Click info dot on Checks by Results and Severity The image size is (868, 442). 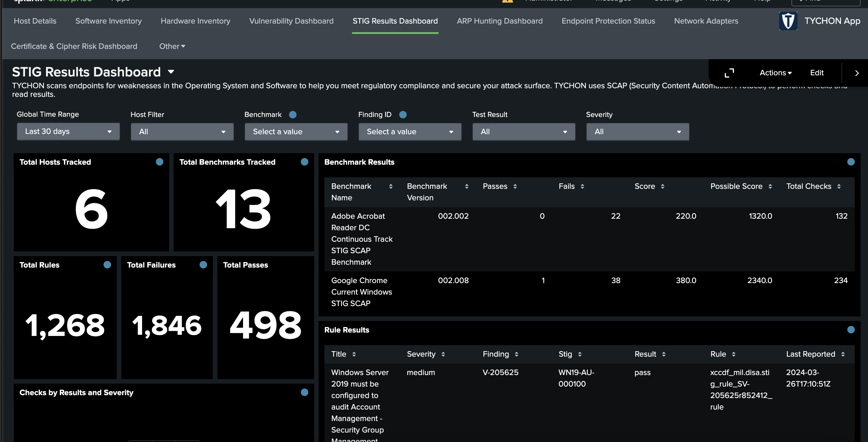(305, 392)
